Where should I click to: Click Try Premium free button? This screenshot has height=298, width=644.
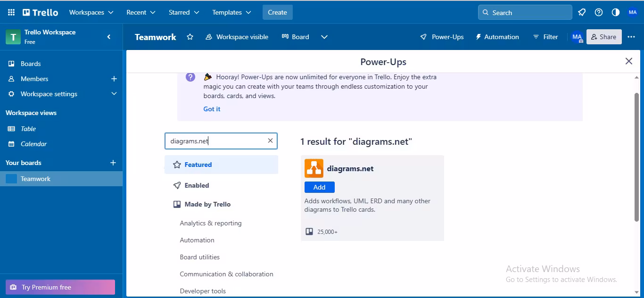coord(60,287)
